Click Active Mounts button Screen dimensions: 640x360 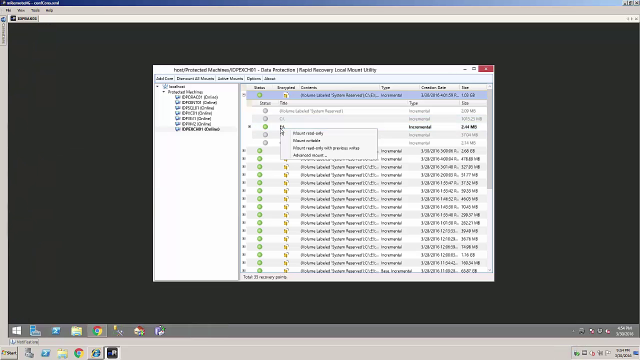(230, 78)
